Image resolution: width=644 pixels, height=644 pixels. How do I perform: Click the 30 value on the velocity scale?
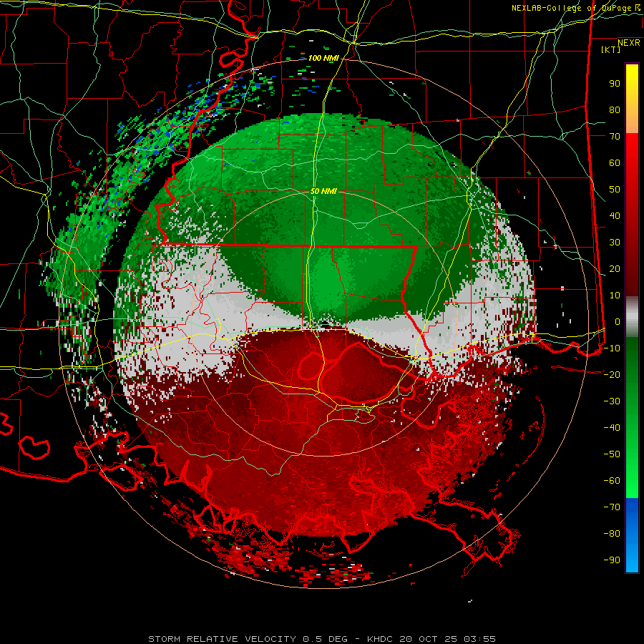click(615, 243)
